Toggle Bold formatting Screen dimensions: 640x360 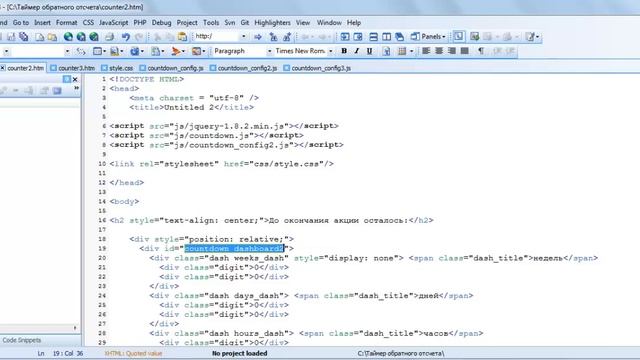tap(344, 51)
